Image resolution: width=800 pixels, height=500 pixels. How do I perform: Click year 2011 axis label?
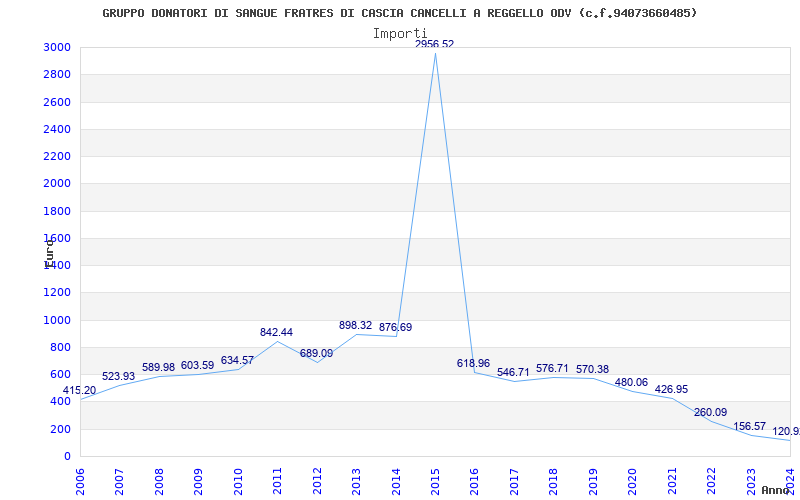click(278, 481)
